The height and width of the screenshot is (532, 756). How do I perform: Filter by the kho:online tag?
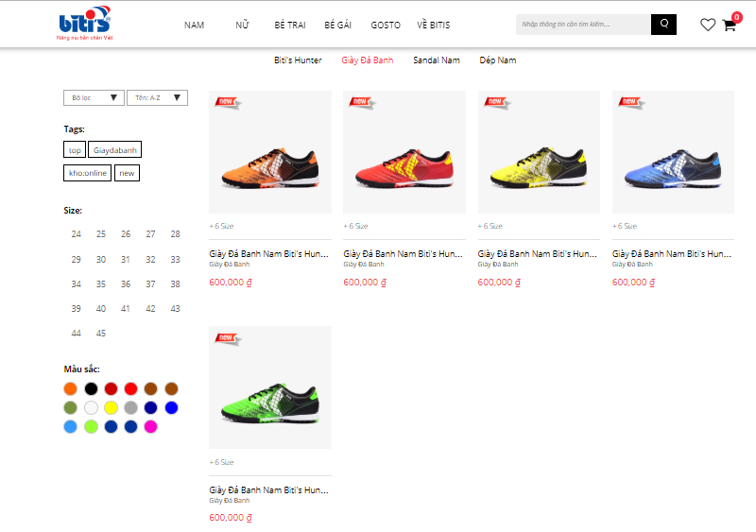(x=87, y=173)
